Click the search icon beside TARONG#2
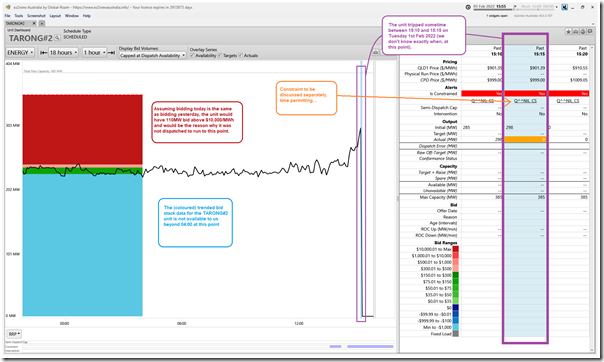This screenshot has width=604, height=362. (57, 38)
